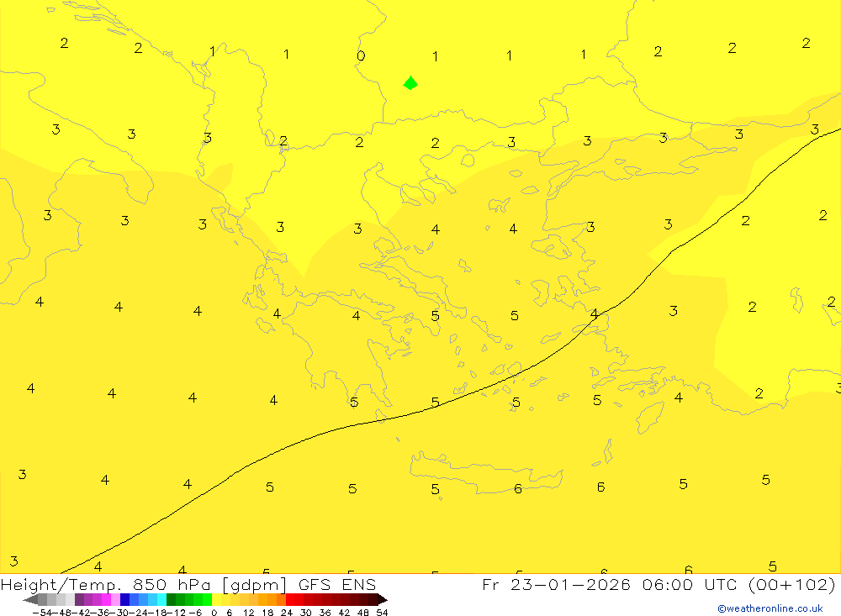The image size is (841, 616).
Task: Click the '54' label at the legend's right end
Action: click(382, 613)
